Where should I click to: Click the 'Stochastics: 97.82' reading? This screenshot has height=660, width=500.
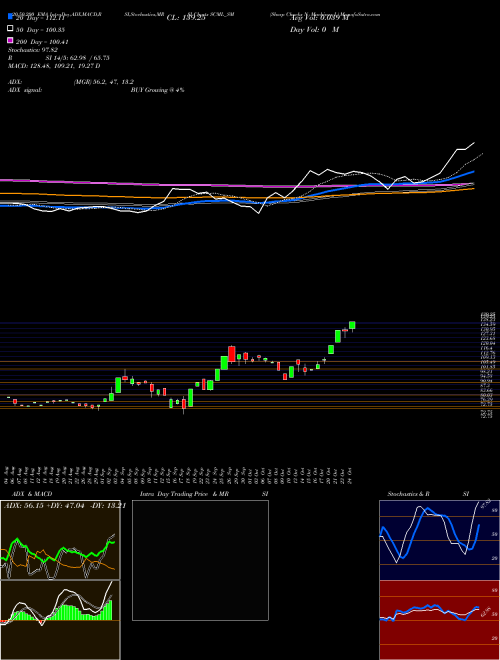[33, 50]
